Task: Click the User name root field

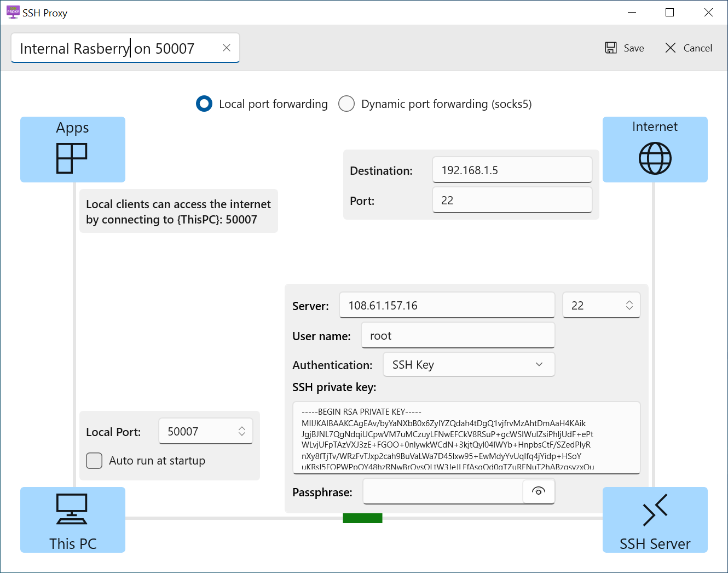Action: pyautogui.click(x=458, y=335)
